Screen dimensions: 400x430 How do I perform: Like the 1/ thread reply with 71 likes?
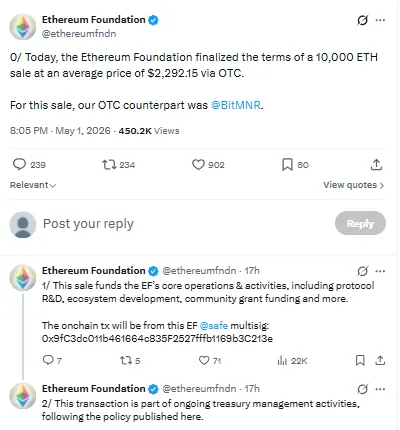coord(204,360)
